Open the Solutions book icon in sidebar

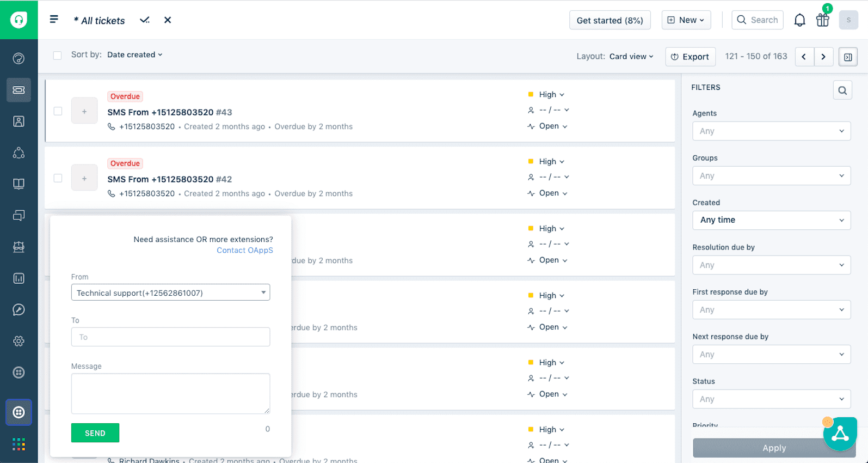click(19, 184)
